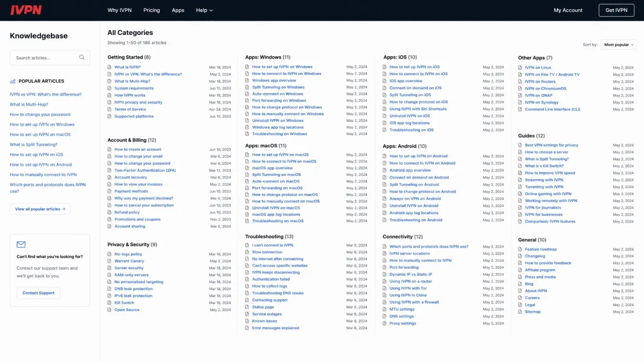This screenshot has height=362, width=644.
Task: Click the search magnifier icon
Action: tap(82, 57)
